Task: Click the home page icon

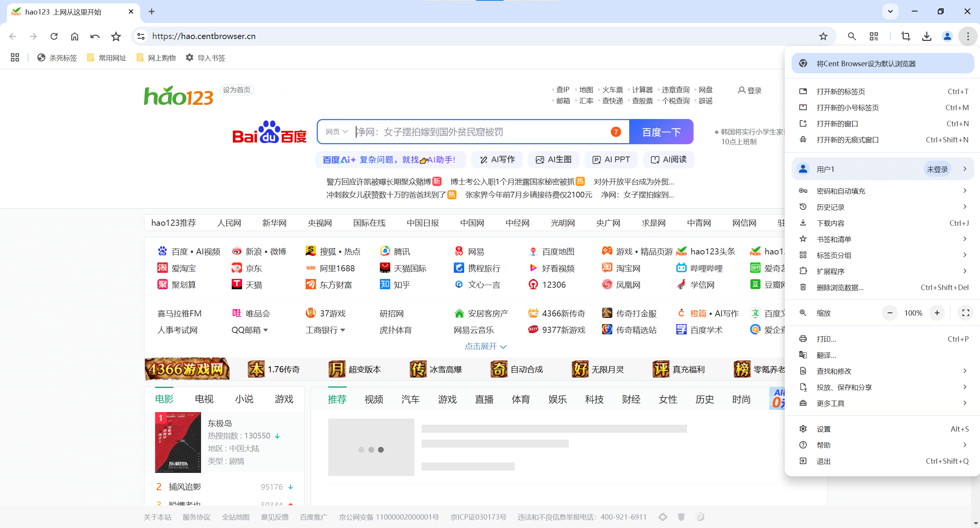Action: click(x=74, y=36)
